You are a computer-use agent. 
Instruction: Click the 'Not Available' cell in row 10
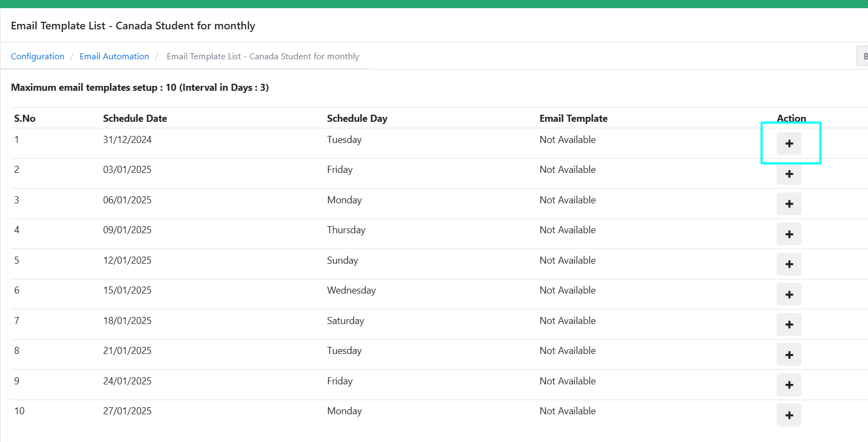pos(568,411)
